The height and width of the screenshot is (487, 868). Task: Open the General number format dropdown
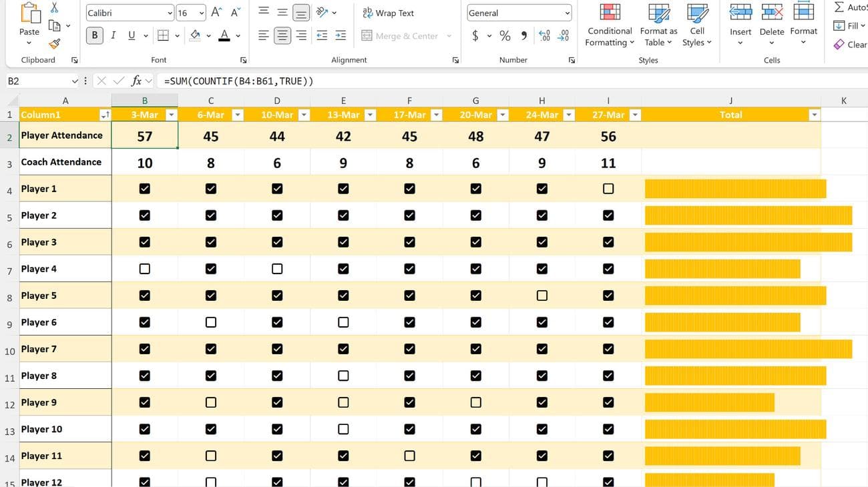568,12
